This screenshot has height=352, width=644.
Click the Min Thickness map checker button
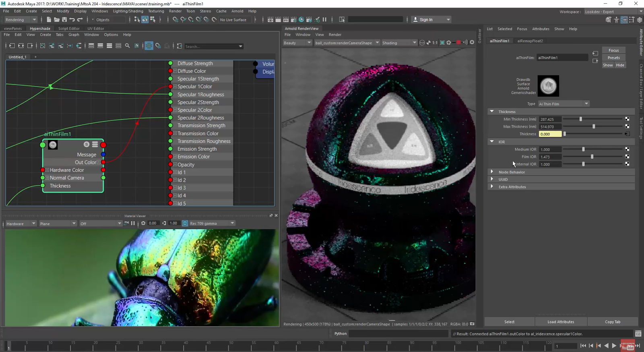point(627,119)
